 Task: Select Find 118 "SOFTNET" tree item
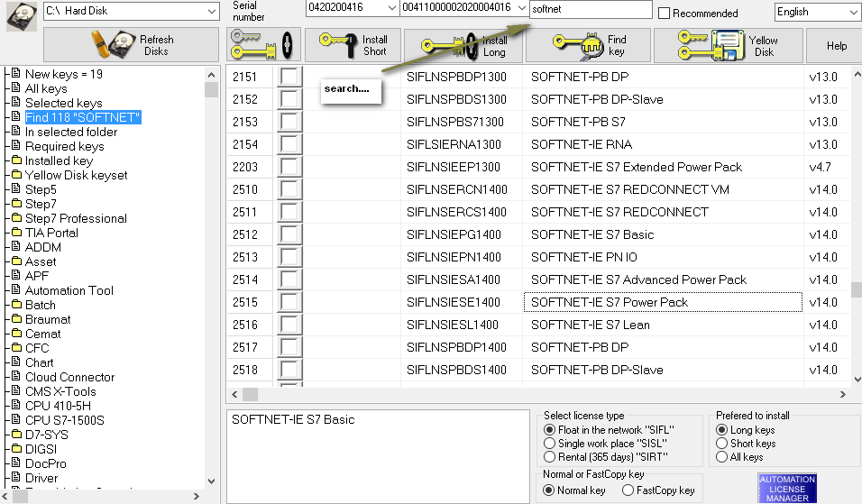[x=83, y=117]
